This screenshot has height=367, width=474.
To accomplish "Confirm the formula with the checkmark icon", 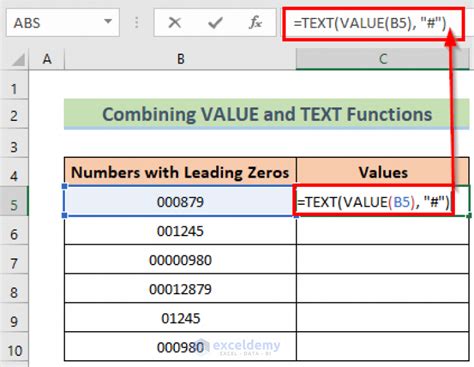I will [215, 23].
